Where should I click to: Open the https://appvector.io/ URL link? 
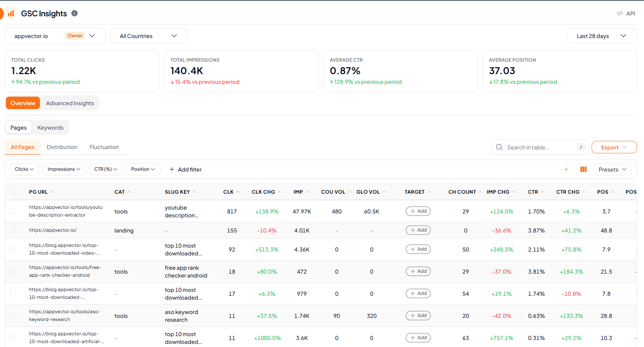tap(53, 230)
